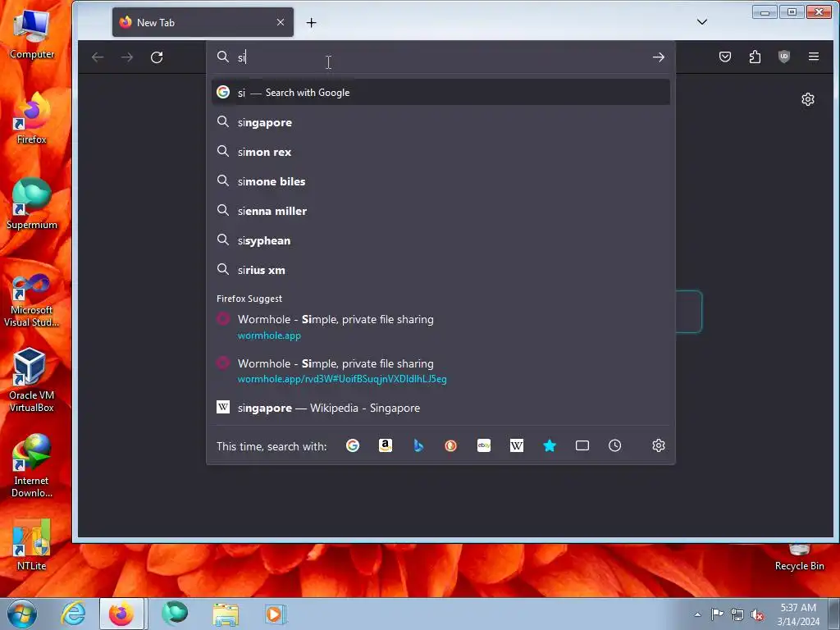The width and height of the screenshot is (840, 630).
Task: Search history via the clock icon
Action: pos(615,445)
